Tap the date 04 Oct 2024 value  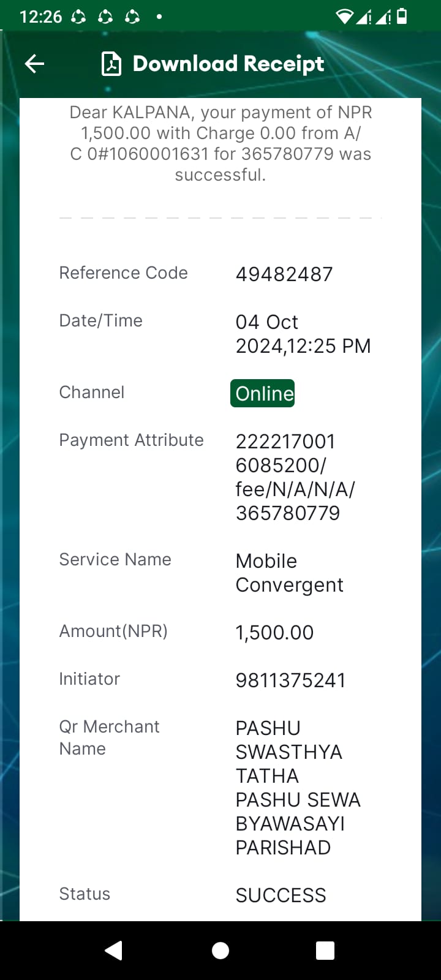click(x=303, y=334)
